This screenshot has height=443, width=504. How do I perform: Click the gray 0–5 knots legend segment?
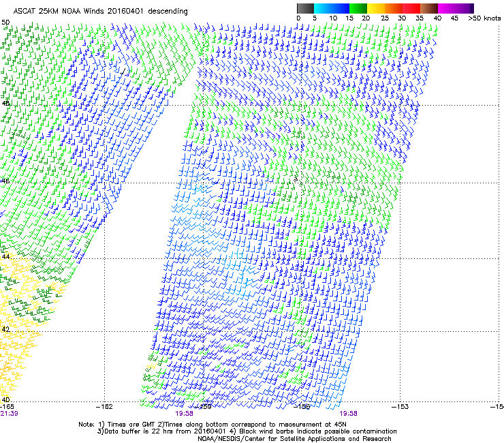(305, 8)
